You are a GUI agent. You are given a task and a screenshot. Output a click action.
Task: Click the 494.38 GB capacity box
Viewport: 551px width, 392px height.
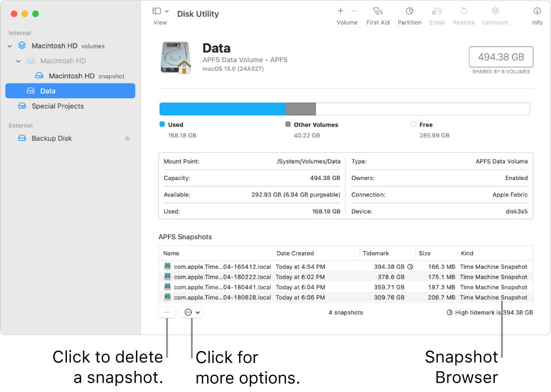(501, 57)
